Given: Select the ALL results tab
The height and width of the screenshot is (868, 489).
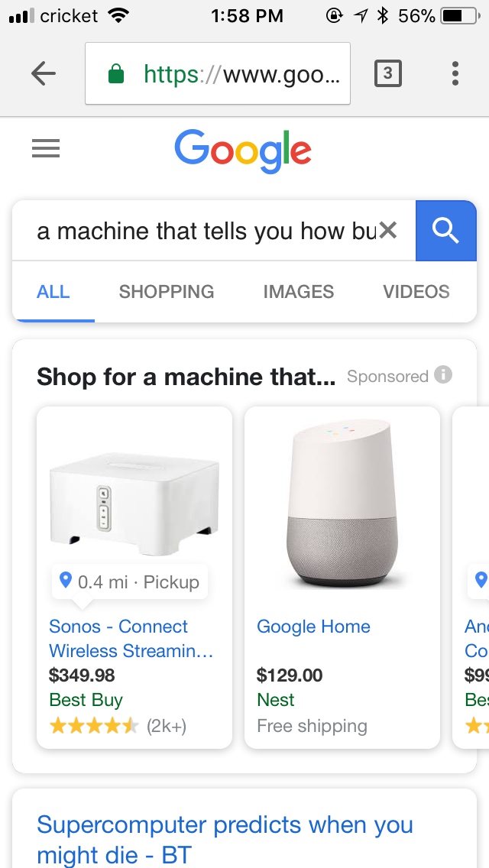Looking at the screenshot, I should tap(53, 291).
